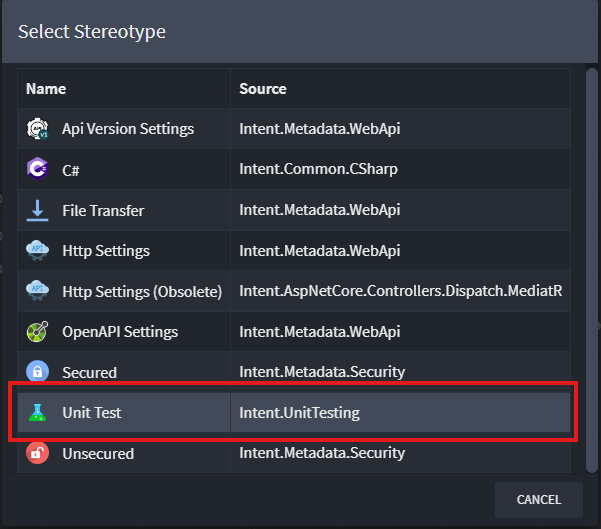Image resolution: width=601 pixels, height=529 pixels.
Task: Click Intent.Metadata.WebApi cell in OpenAPI Settings row
Action: pos(401,332)
